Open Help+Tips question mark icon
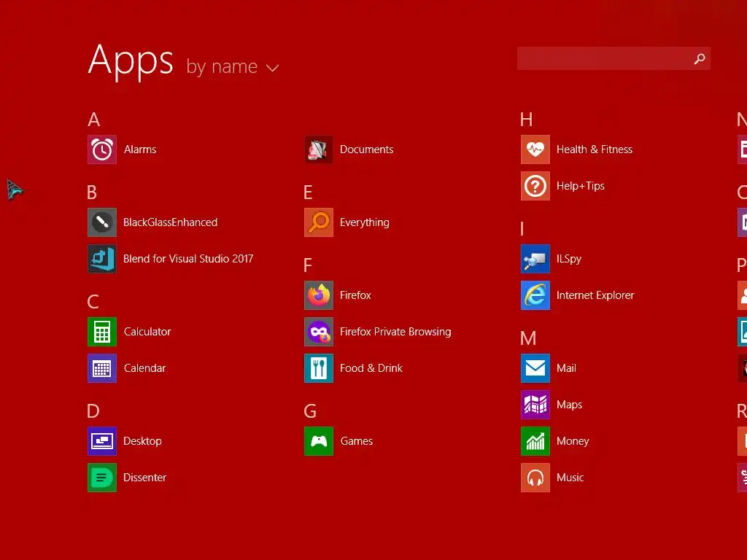This screenshot has width=747, height=560. [535, 186]
